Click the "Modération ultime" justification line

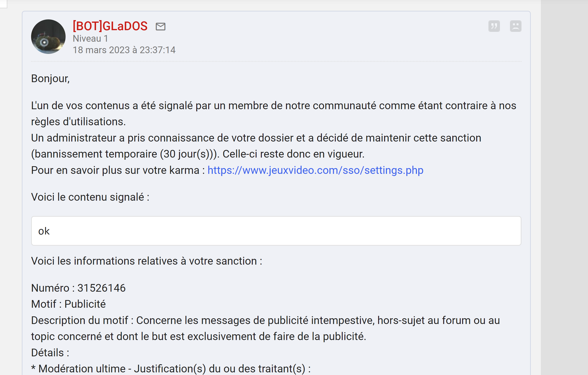(x=171, y=368)
